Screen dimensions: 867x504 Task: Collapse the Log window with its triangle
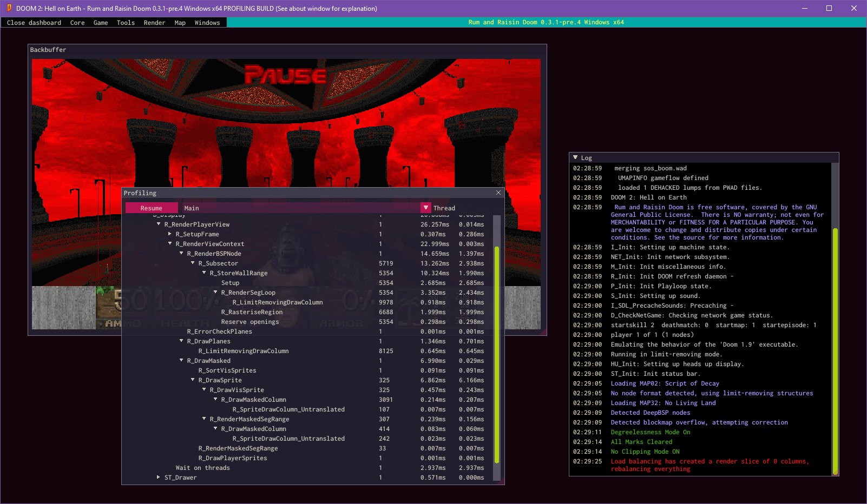click(x=575, y=157)
